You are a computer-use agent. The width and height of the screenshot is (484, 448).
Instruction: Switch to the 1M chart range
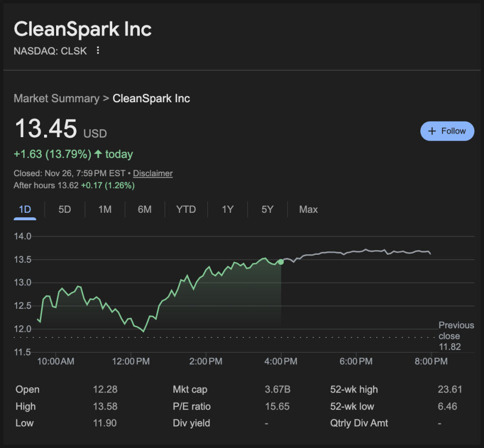[105, 209]
